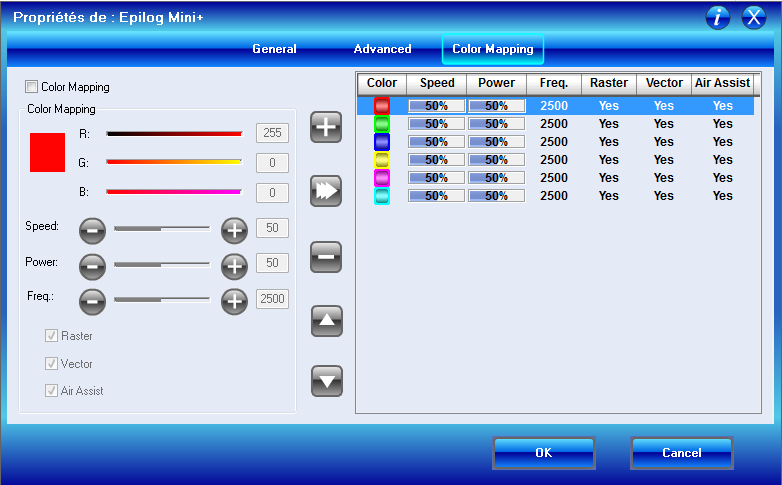782x485 pixels.
Task: Click the Vector column header
Action: pyautogui.click(x=664, y=83)
